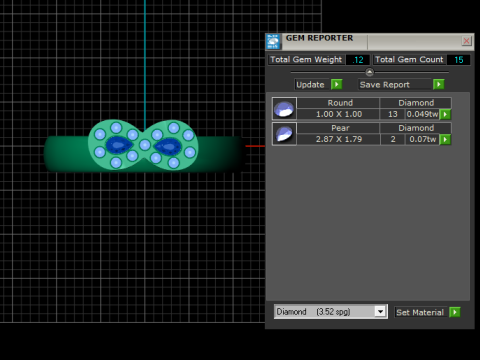This screenshot has width=480, height=360.
Task: Select the Pear diamond gem thumbnail
Action: pyautogui.click(x=284, y=134)
